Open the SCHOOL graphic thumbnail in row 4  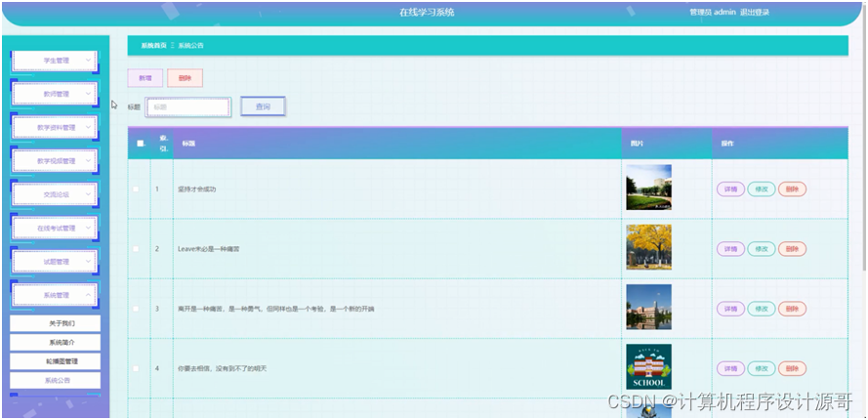coord(648,367)
